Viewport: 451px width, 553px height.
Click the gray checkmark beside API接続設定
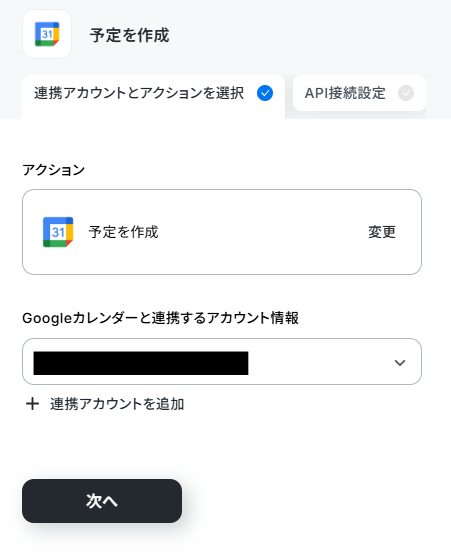click(406, 93)
